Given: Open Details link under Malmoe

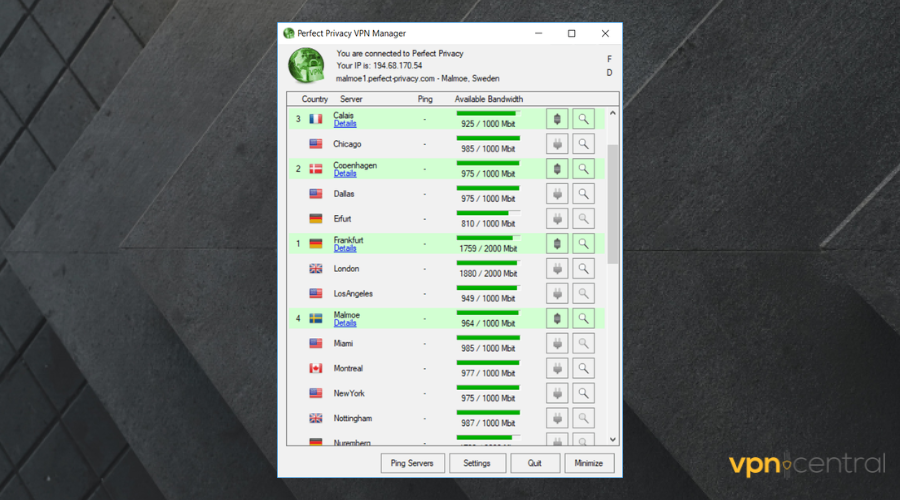Looking at the screenshot, I should (x=345, y=323).
